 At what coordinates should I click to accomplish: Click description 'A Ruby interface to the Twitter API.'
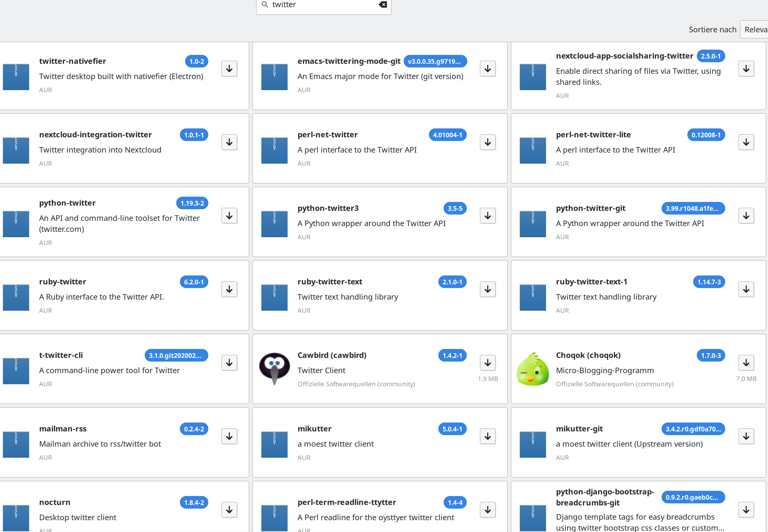click(x=101, y=297)
